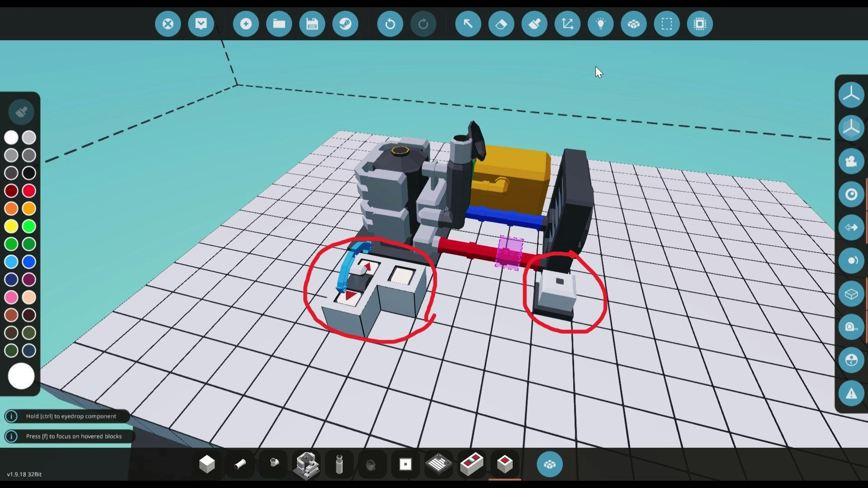Screen dimensions: 868x488
Task: Select the arrow cursor select tool
Action: click(468, 23)
